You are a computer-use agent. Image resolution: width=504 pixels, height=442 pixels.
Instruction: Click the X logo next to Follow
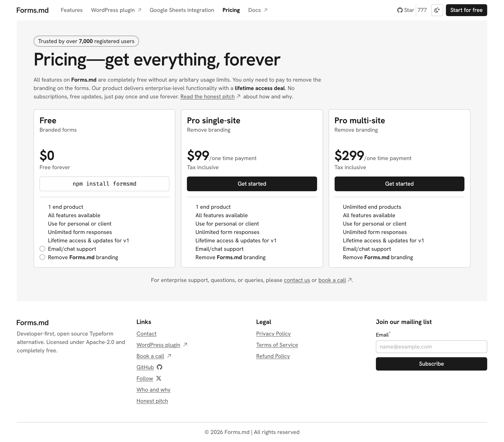(159, 378)
